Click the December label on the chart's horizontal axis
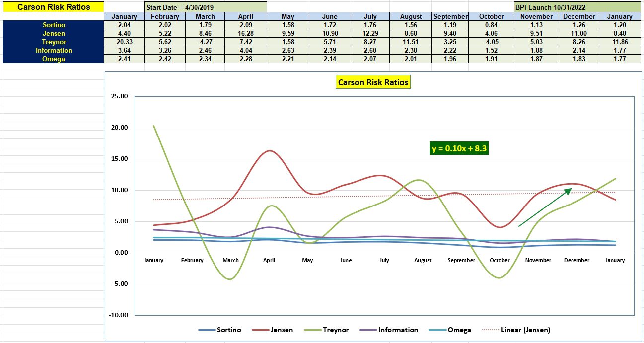Screen dimensions: 644x343 pyautogui.click(x=576, y=260)
